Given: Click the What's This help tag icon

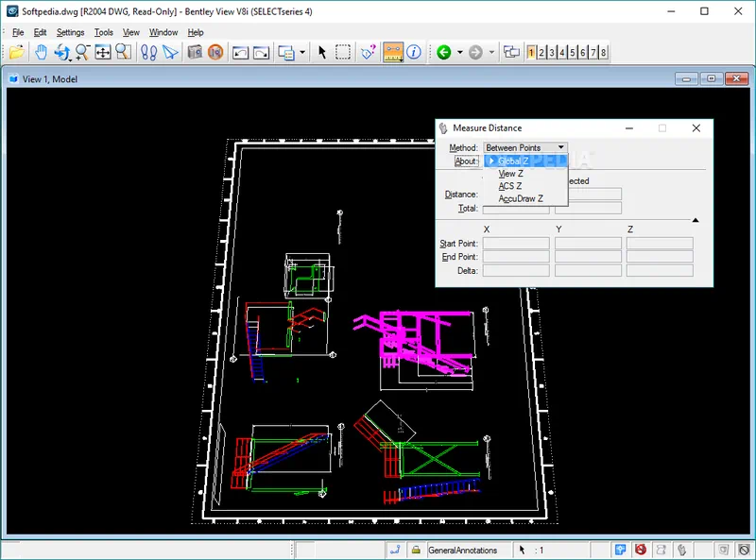Looking at the screenshot, I should point(369,52).
